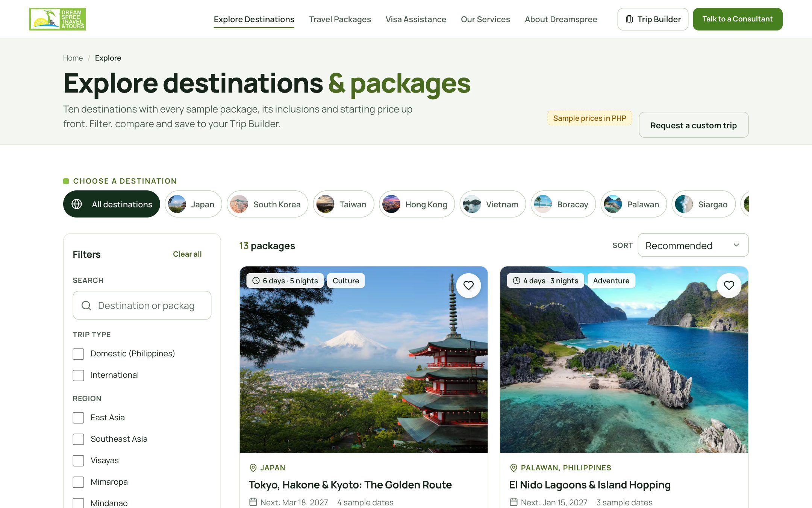Tick the Mindanao region checkbox
Screen dimensions: 812x508
78,503
